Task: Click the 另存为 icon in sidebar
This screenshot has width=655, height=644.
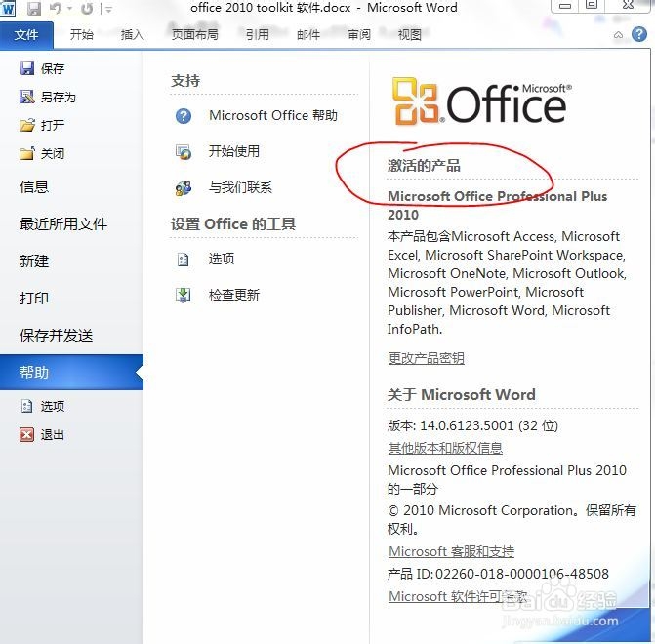Action: (27, 97)
